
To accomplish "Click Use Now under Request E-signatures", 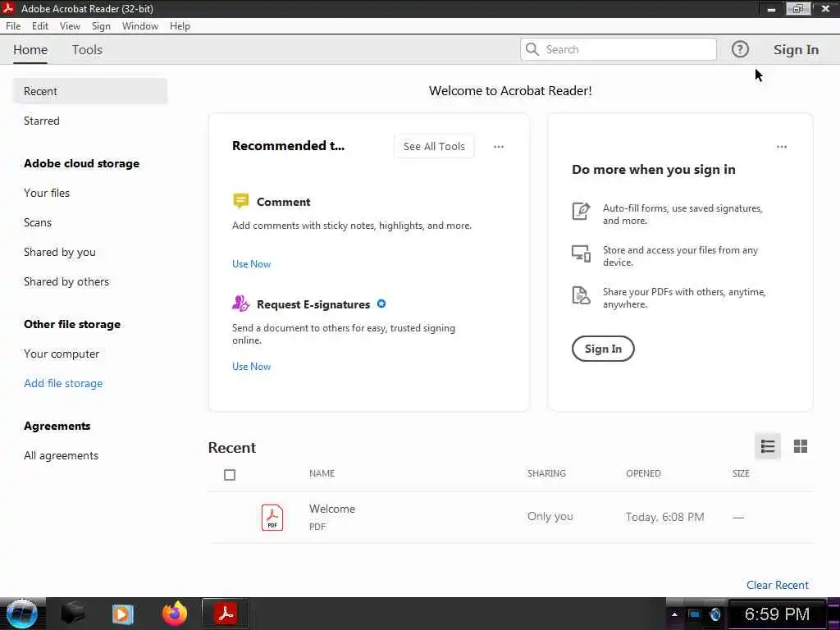I will [x=251, y=367].
